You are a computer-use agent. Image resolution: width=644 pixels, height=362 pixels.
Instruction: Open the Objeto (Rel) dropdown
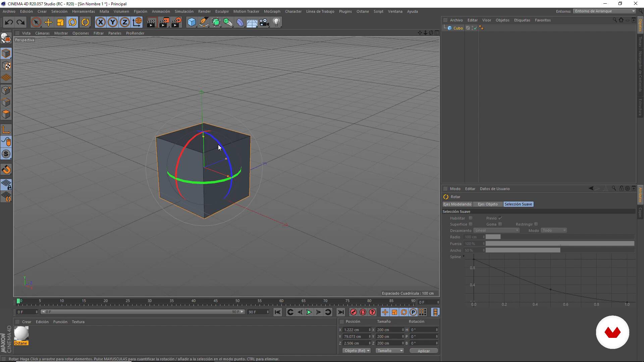(x=357, y=351)
